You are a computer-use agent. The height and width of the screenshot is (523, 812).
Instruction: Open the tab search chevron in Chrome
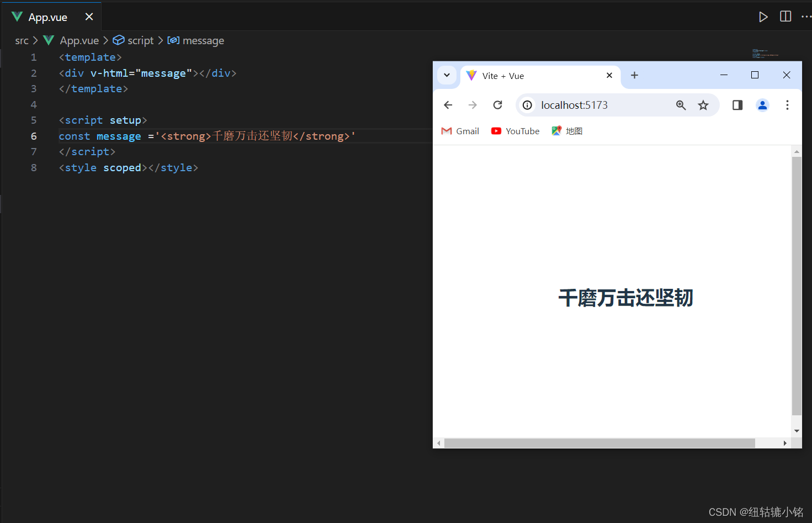pos(447,75)
